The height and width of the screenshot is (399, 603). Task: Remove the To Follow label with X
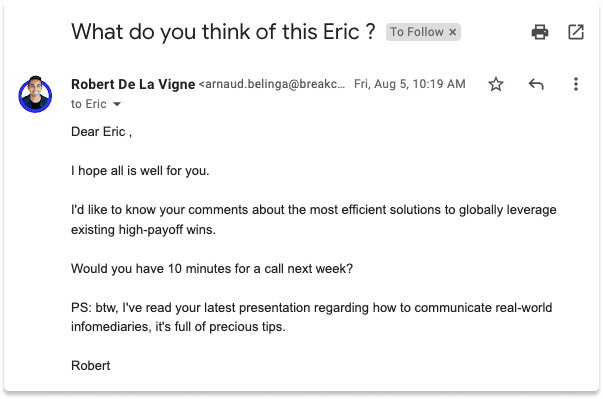453,32
